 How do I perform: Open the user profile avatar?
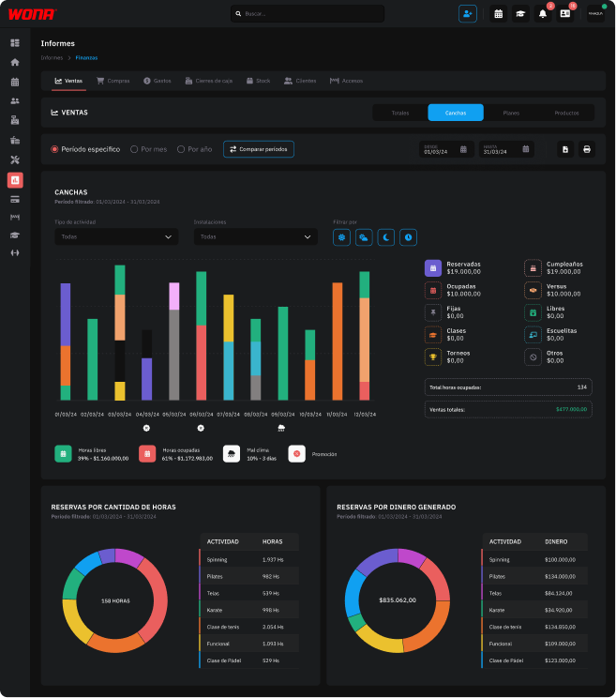point(595,14)
